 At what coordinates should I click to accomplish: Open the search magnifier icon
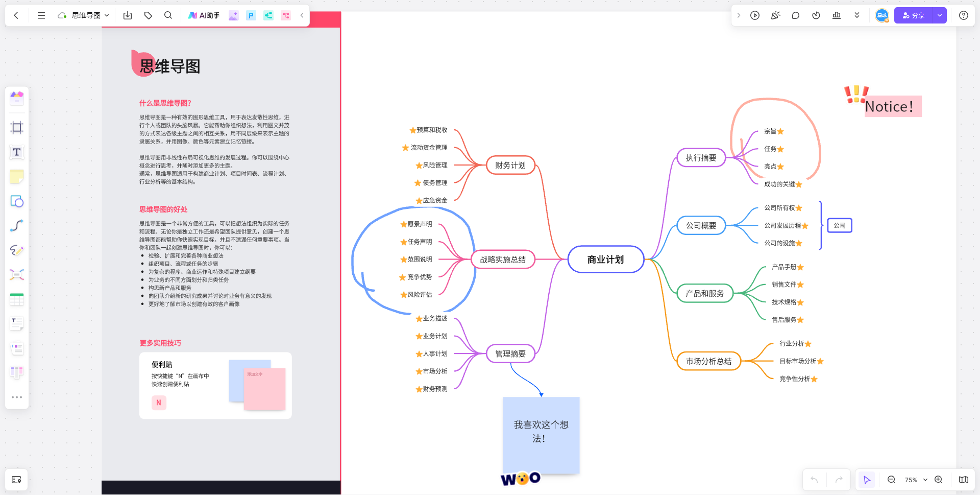tap(168, 15)
